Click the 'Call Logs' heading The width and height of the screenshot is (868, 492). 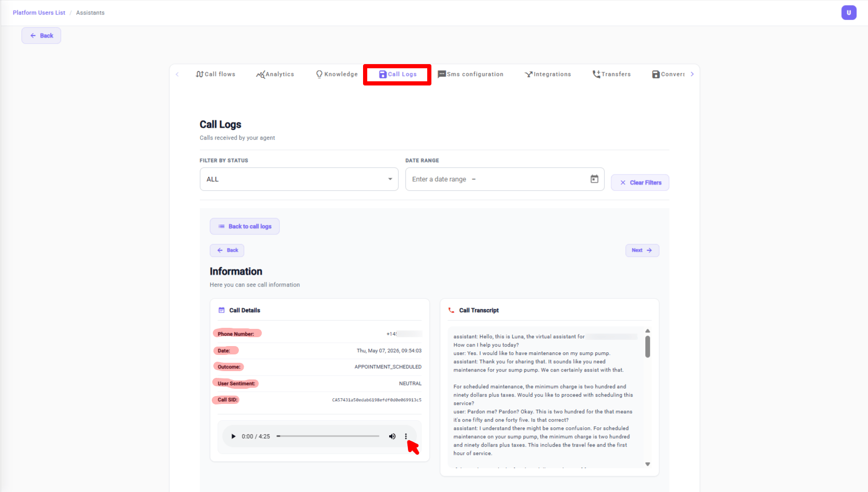220,125
